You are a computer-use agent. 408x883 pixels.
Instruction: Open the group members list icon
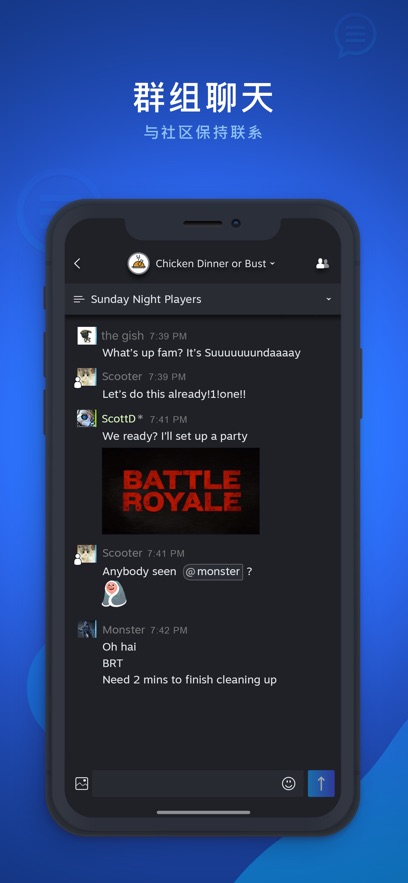[x=322, y=264]
